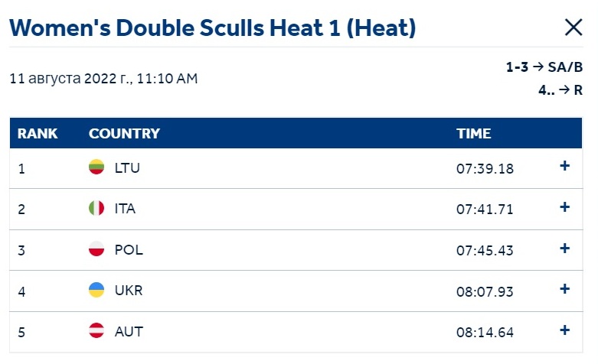Expand the LTU row details with plus
598x364 pixels.
point(564,166)
